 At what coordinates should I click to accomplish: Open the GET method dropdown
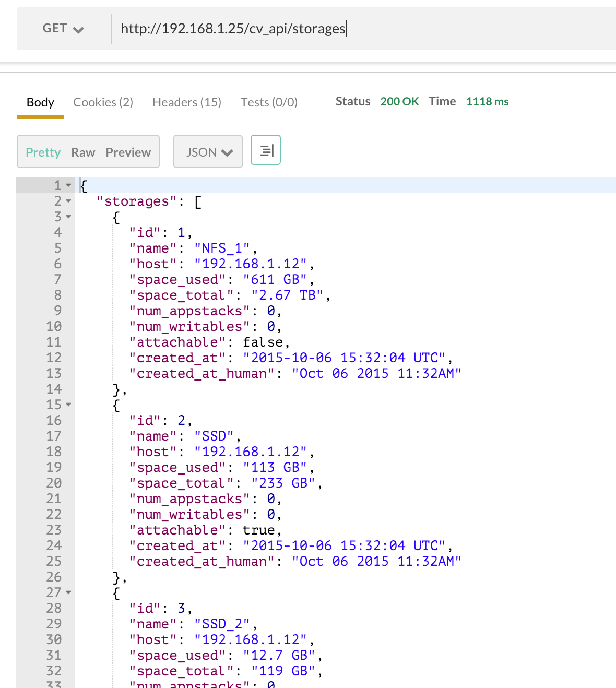pyautogui.click(x=63, y=29)
